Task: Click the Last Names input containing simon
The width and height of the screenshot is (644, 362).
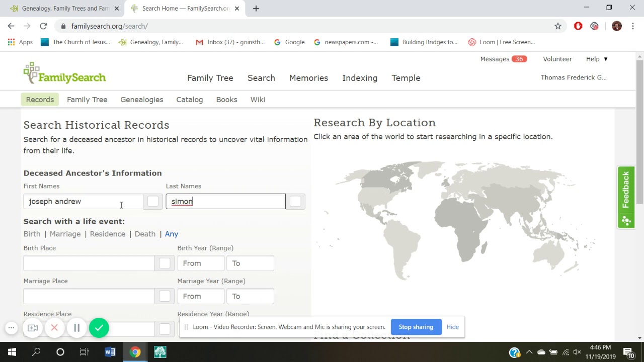Action: (x=225, y=202)
